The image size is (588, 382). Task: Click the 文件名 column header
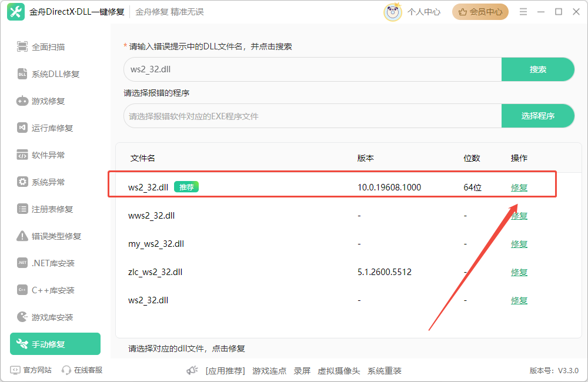[x=142, y=158]
